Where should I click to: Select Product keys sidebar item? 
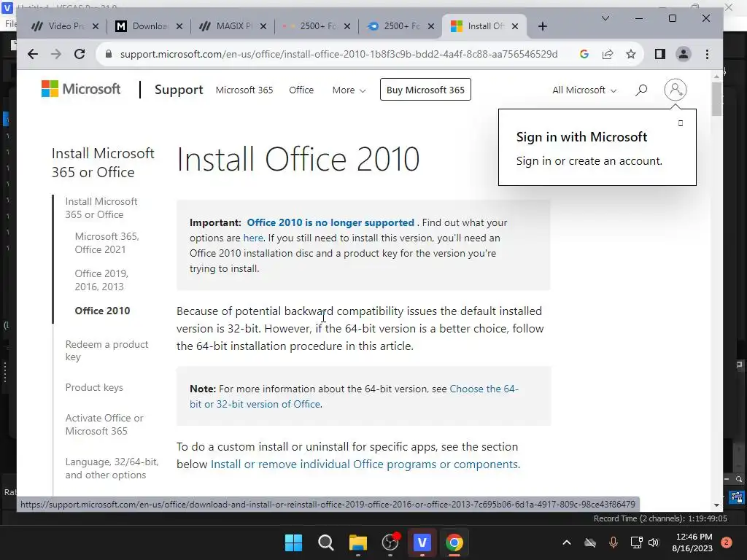pos(94,387)
